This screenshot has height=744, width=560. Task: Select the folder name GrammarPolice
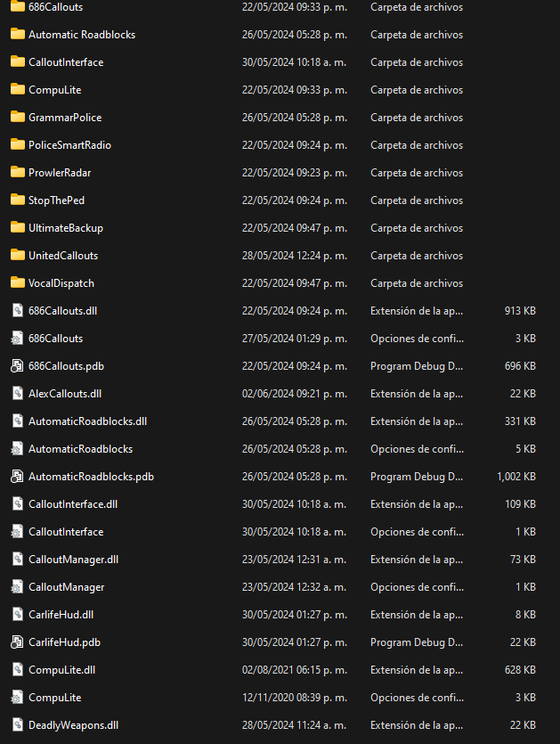click(65, 118)
